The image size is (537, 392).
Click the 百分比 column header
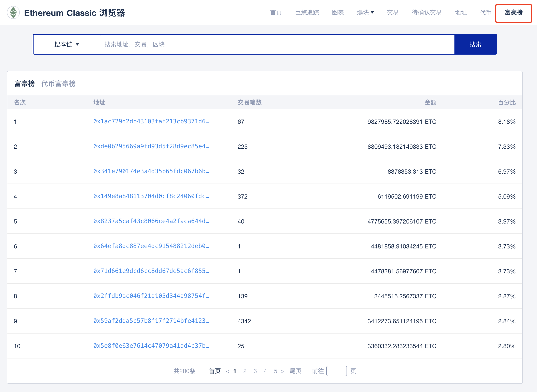click(507, 102)
